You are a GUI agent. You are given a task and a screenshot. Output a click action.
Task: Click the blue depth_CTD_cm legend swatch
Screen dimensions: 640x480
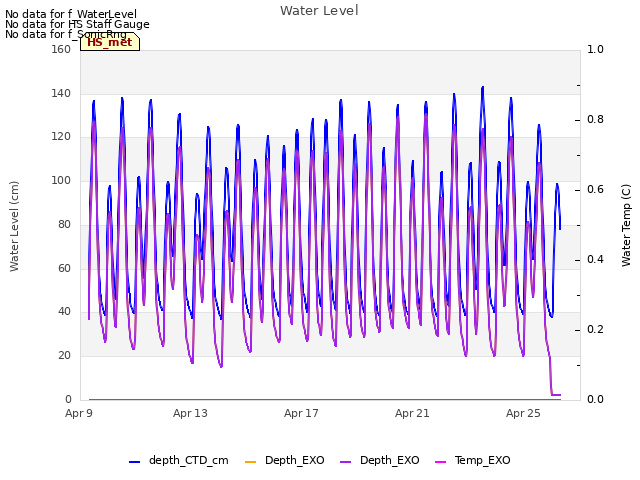[134, 462]
